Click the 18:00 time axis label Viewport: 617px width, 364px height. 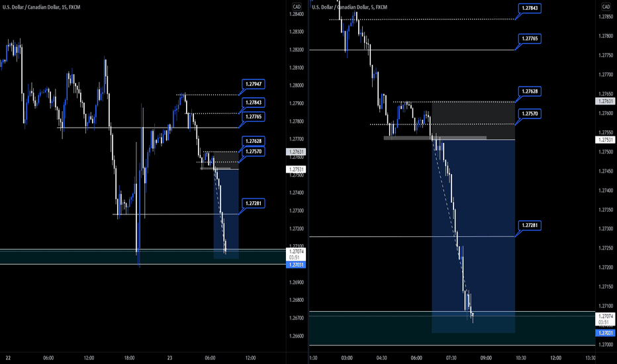[130, 358]
